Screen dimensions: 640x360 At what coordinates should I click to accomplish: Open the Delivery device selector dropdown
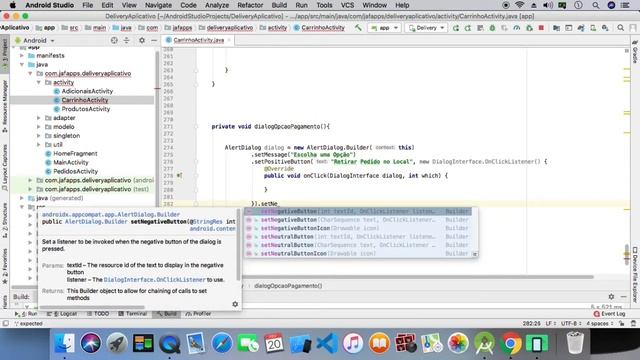(426, 28)
